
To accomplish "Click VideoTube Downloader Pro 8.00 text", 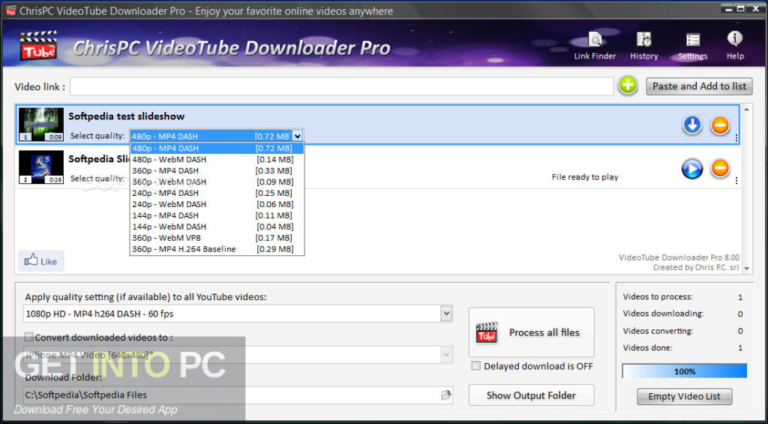I will (x=679, y=258).
